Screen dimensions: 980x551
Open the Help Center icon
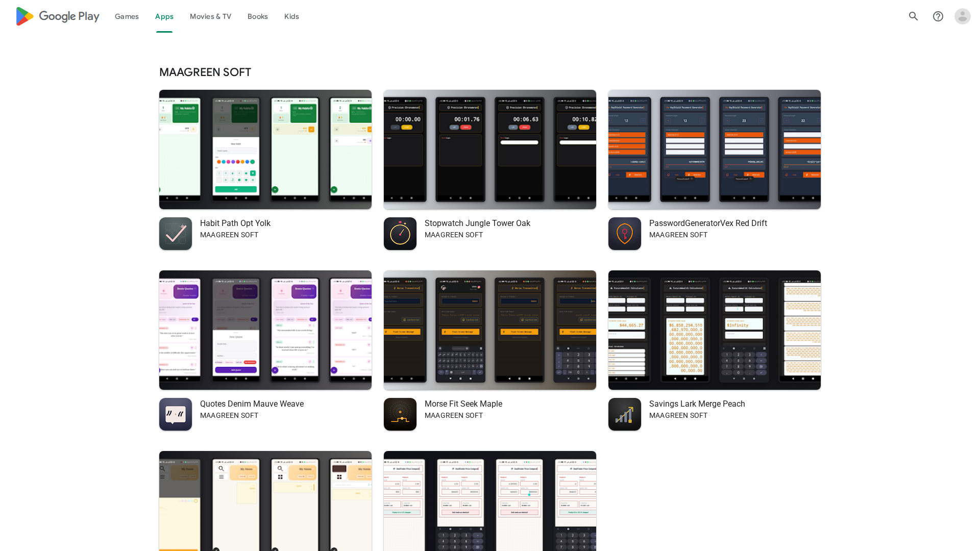click(938, 16)
